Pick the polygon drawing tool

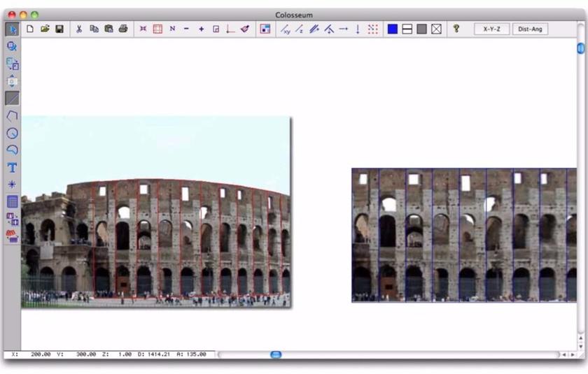12,115
